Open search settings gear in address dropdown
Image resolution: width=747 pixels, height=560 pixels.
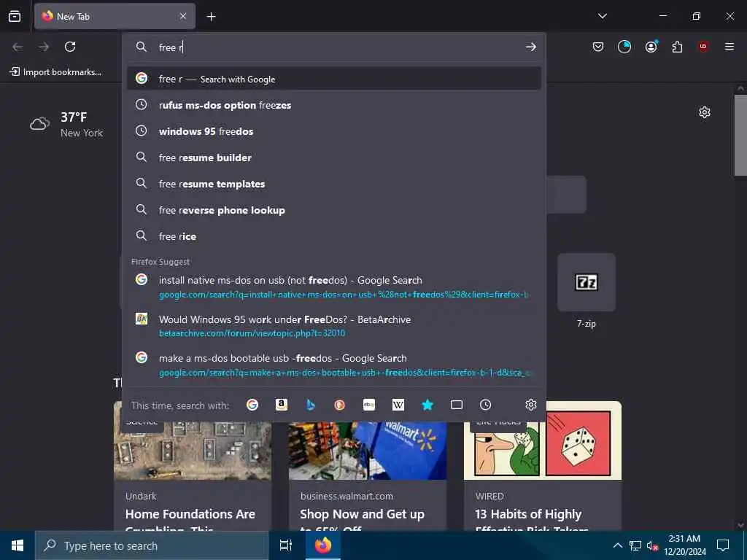pyautogui.click(x=531, y=405)
